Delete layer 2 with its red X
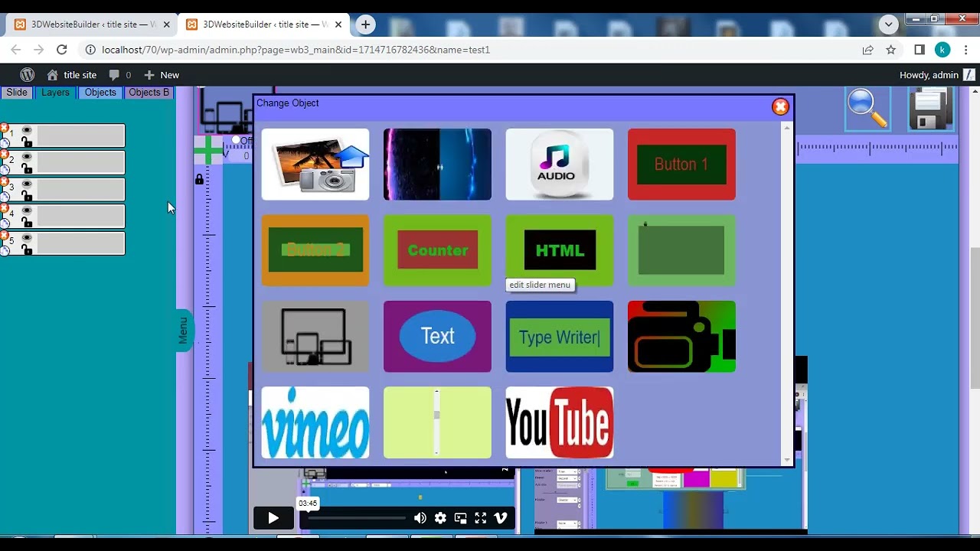This screenshot has height=551, width=980. point(4,155)
